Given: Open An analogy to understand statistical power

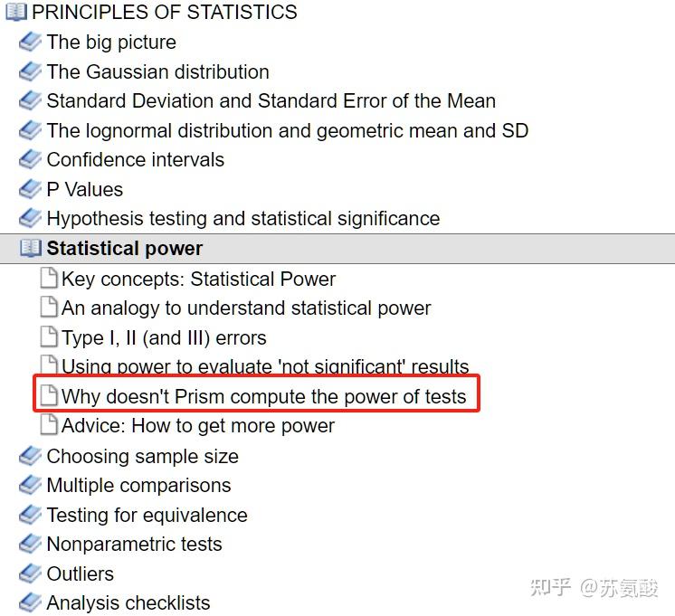Looking at the screenshot, I should click(246, 308).
